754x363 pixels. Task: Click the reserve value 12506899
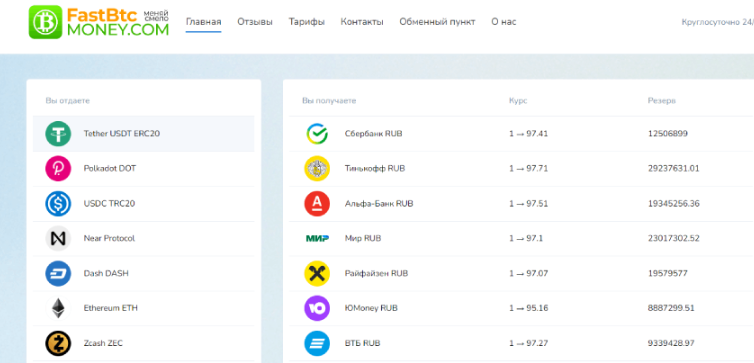667,134
